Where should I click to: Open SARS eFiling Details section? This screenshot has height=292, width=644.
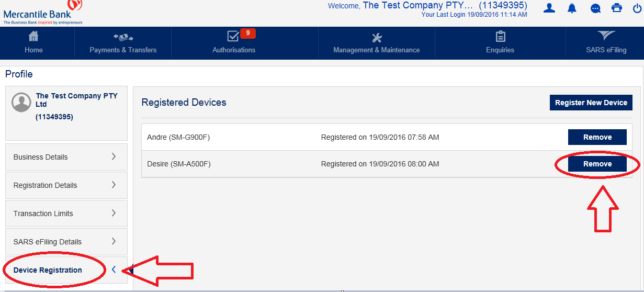66,242
